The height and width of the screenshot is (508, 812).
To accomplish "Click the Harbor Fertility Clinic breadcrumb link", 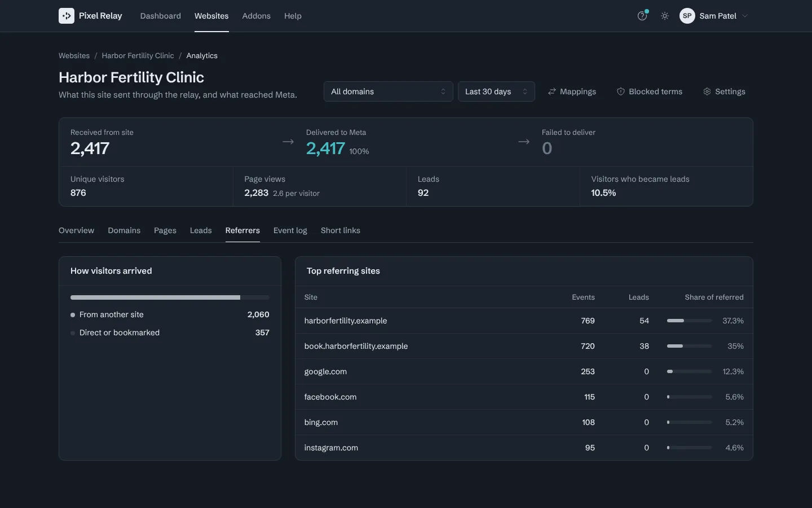I will pyautogui.click(x=138, y=55).
